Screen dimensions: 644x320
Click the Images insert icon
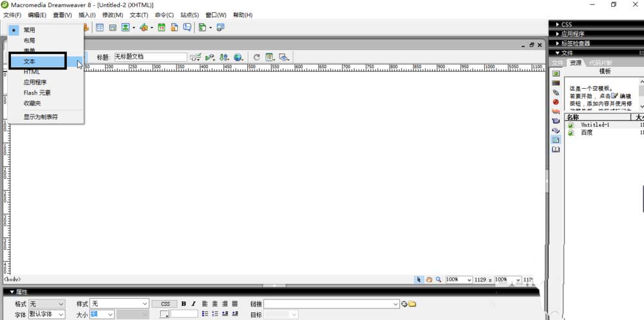126,28
